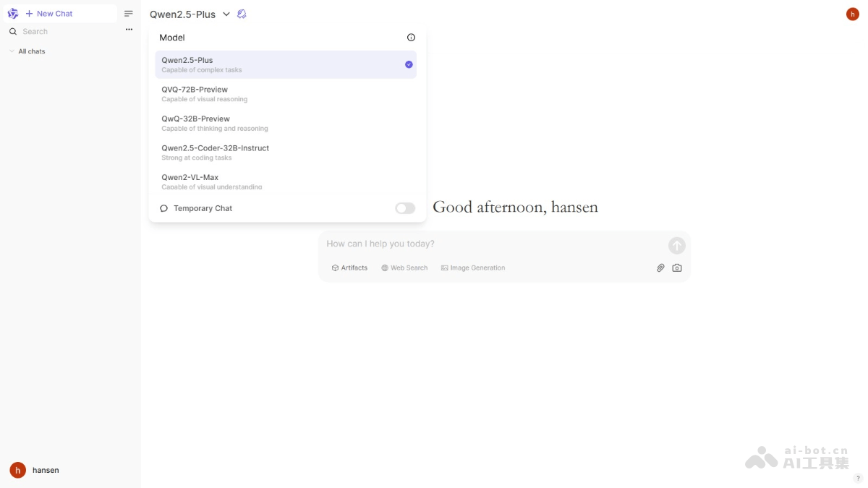The width and height of the screenshot is (868, 488).
Task: Toggle Web Search option
Action: tap(404, 267)
